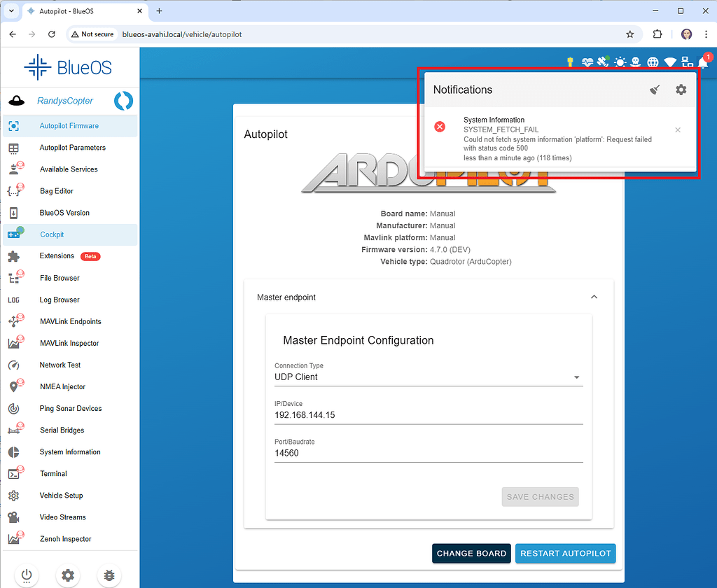Edit the IP/Device address field

click(x=429, y=414)
